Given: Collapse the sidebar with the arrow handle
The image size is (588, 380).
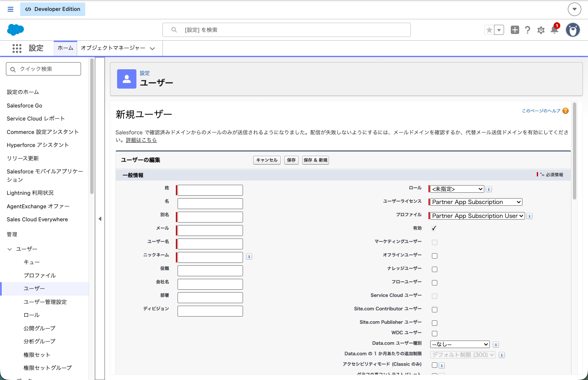Looking at the screenshot, I should click(x=100, y=219).
